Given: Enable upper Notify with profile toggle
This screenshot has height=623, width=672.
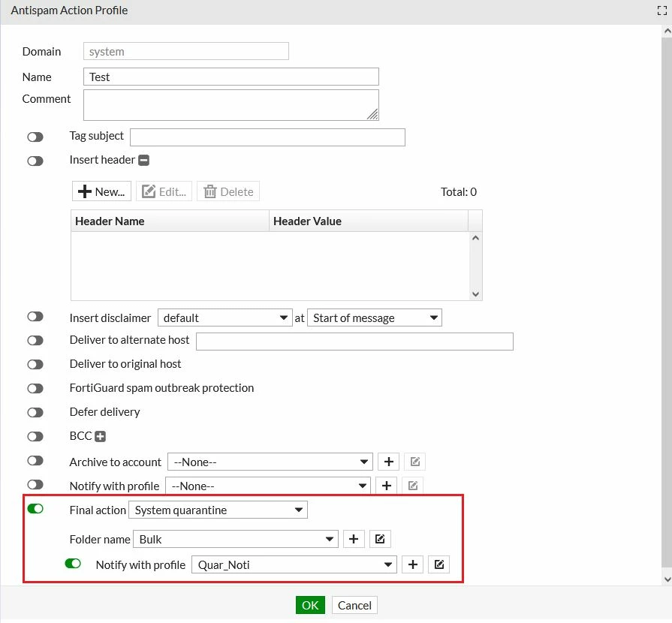Looking at the screenshot, I should (x=35, y=484).
